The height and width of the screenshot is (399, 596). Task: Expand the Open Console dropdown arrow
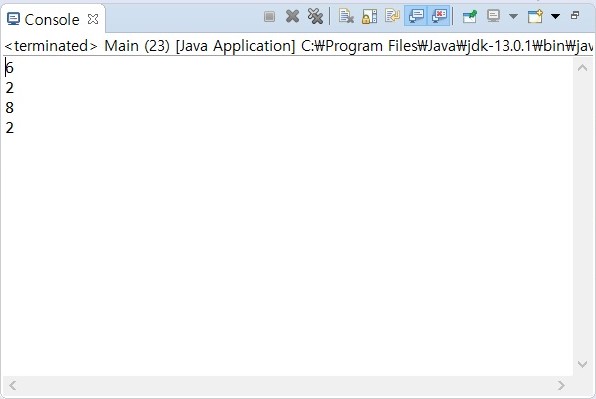pos(555,16)
